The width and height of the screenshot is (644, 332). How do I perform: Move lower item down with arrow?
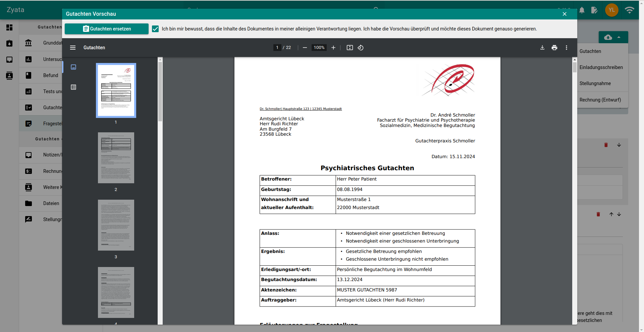[x=619, y=214]
